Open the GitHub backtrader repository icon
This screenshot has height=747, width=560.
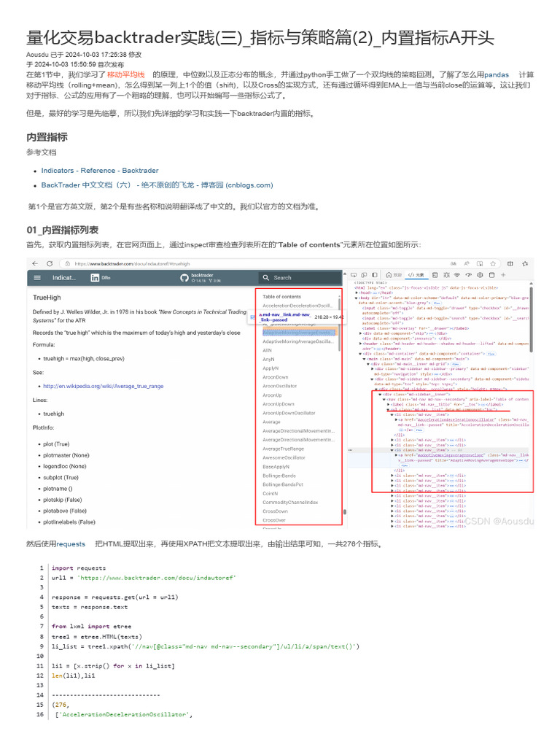pos(184,278)
